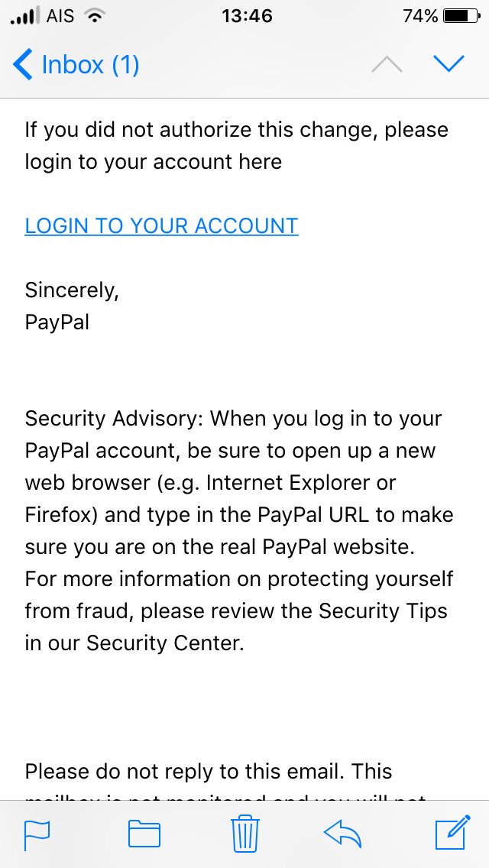Reply using the arrow icon
489x868 pixels.
[343, 834]
